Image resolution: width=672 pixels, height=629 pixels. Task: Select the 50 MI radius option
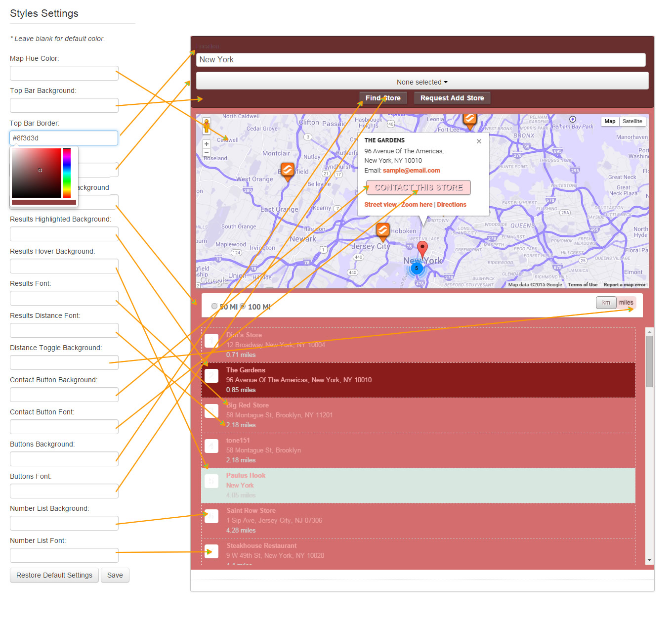pyautogui.click(x=214, y=306)
